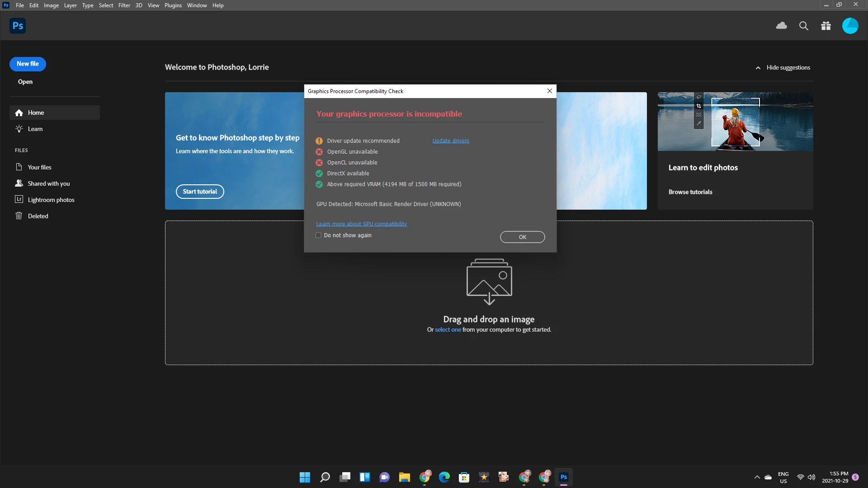
Task: Open the Deleted files trash item
Action: 38,216
